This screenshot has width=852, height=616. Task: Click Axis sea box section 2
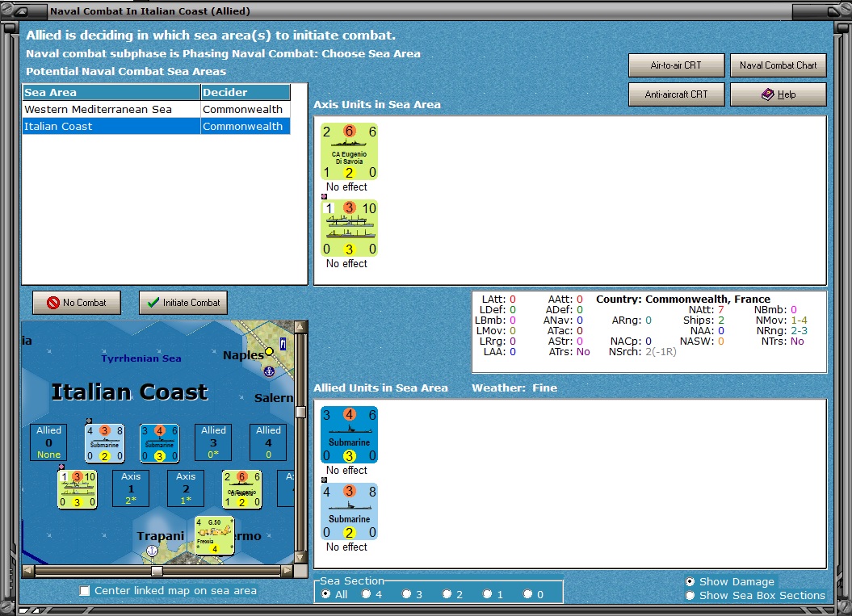[186, 488]
